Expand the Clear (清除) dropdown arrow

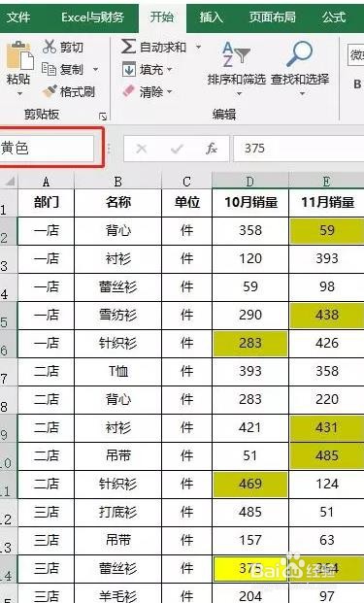tap(169, 92)
